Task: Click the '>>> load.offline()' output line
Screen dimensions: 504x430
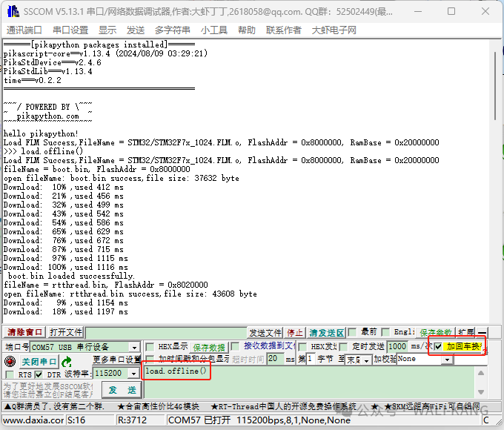Action: coord(43,151)
